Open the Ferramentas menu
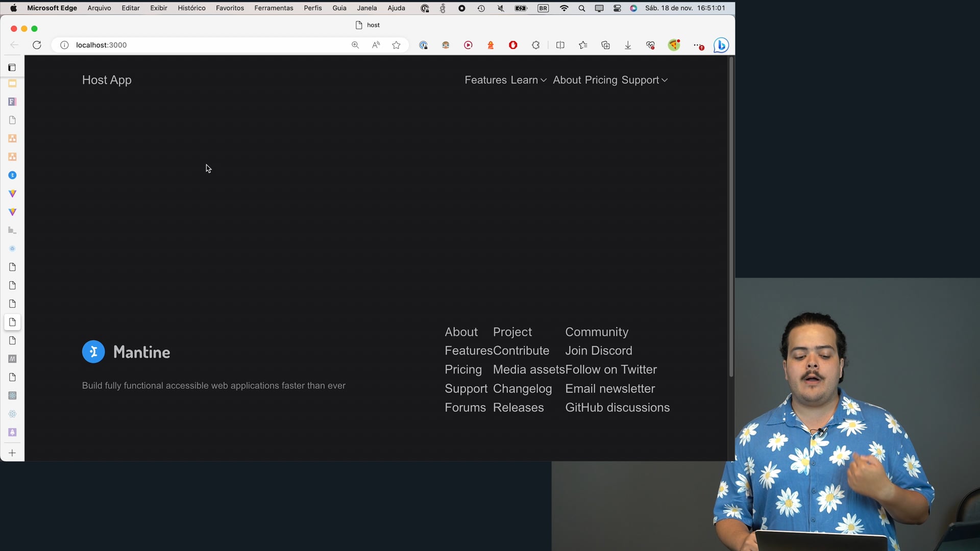The width and height of the screenshot is (980, 551). click(x=274, y=8)
